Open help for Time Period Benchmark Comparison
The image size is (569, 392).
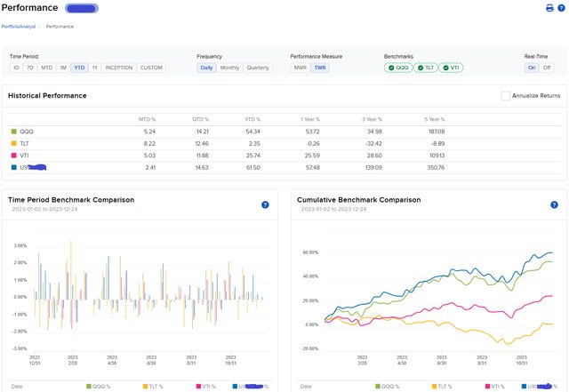265,204
